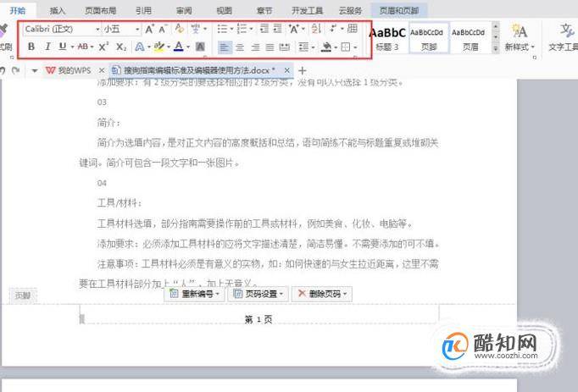Click the Redo icon
Viewport: 578px width, 392px height.
click(x=15, y=70)
